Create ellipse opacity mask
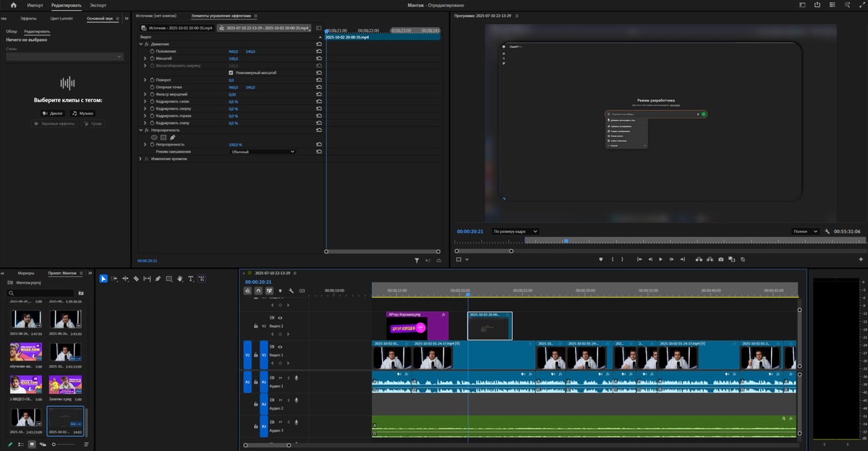 154,137
